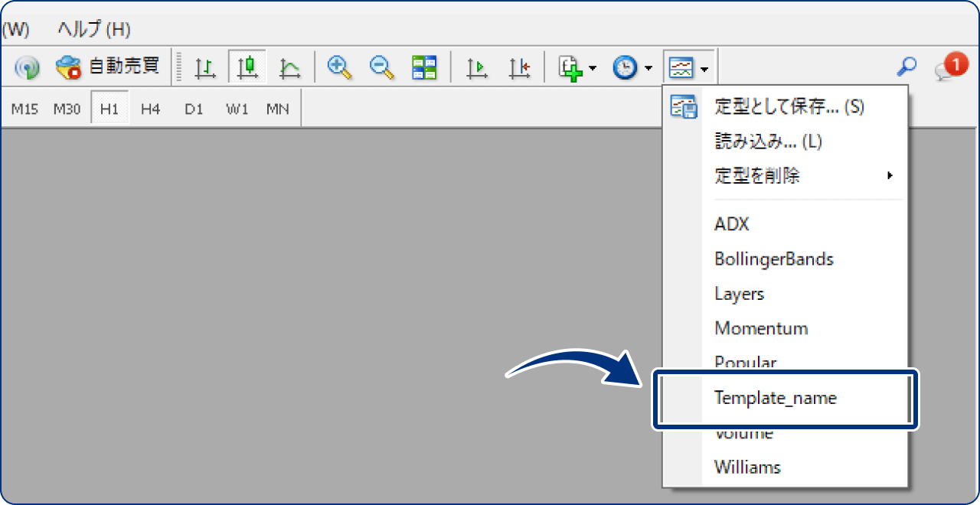Select the candlestick chart icon
Image resolution: width=980 pixels, height=505 pixels.
[247, 68]
